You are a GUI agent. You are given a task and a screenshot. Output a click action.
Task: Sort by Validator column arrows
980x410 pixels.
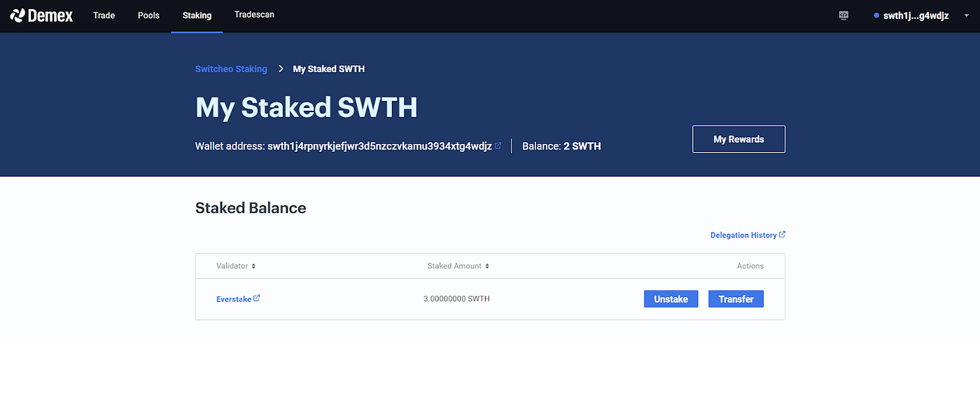click(253, 266)
